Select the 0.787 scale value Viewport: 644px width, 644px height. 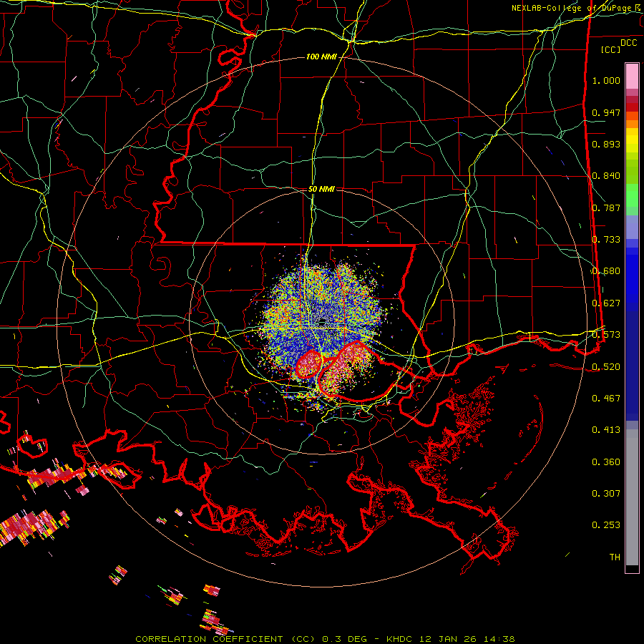(x=606, y=208)
